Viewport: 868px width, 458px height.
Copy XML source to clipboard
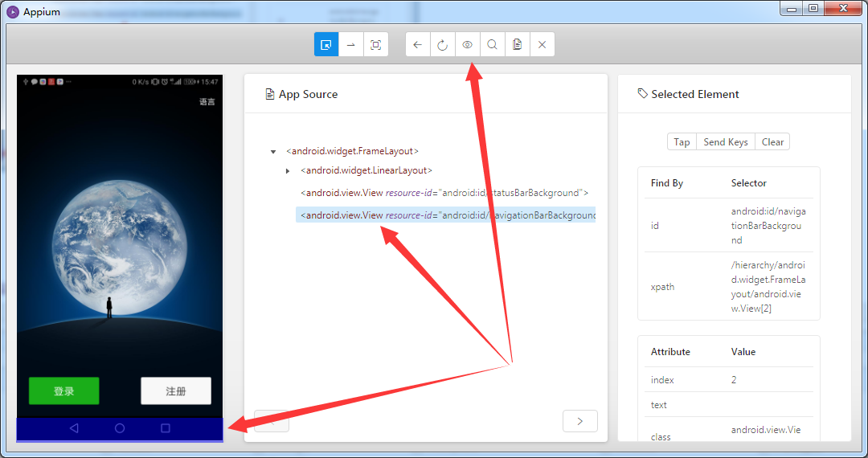tap(517, 45)
